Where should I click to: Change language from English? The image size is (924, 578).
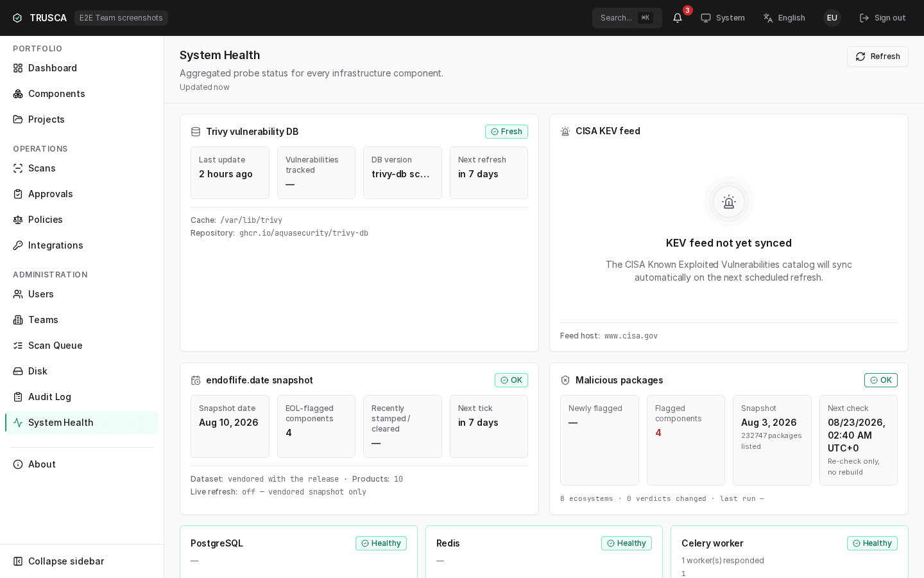point(784,18)
